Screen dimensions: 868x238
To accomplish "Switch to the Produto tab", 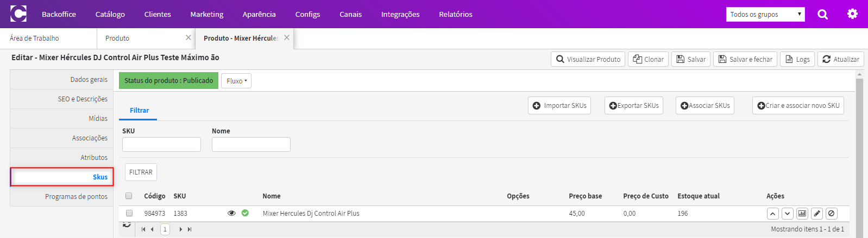I will (x=146, y=38).
